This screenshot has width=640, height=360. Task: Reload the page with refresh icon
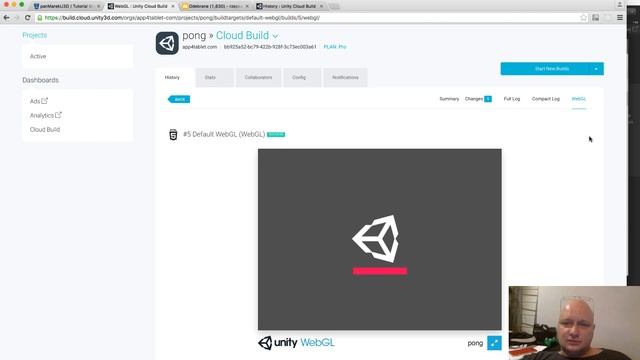coord(27,18)
